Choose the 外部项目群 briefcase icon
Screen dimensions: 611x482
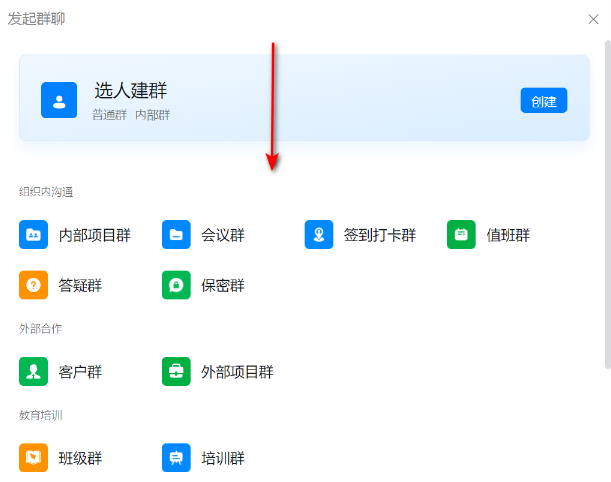pos(176,371)
